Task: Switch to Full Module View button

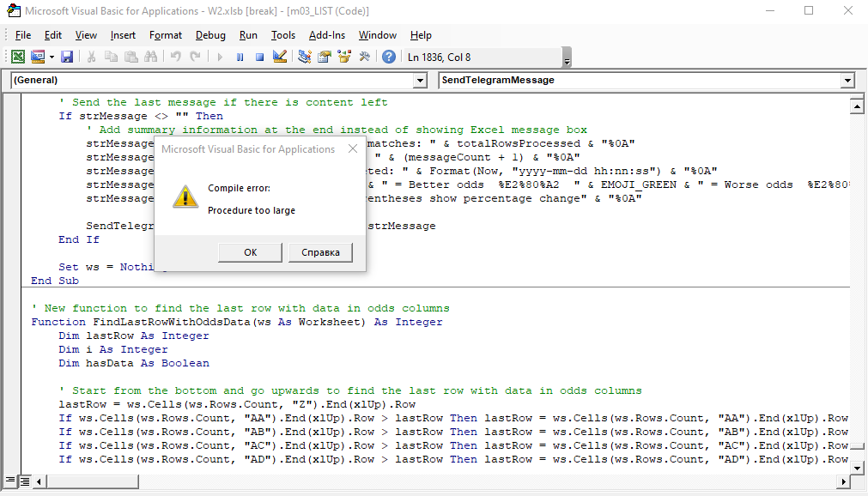Action: click(25, 481)
